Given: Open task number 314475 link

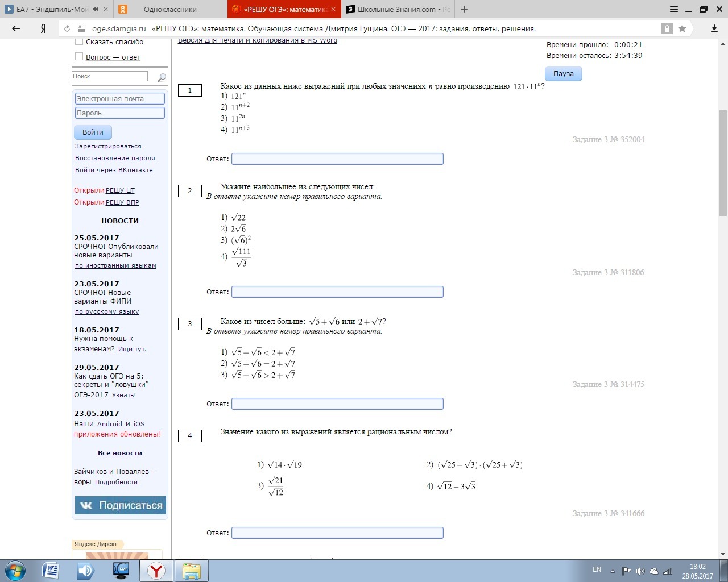Looking at the screenshot, I should (x=632, y=384).
